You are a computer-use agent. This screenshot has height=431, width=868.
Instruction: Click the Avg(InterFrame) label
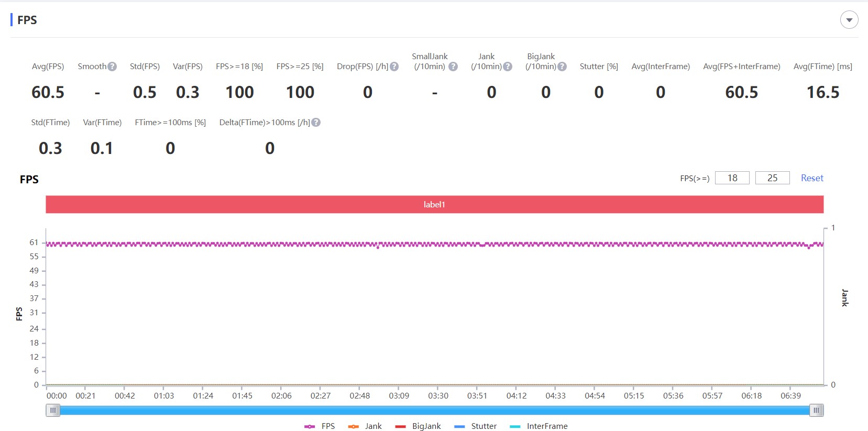tap(661, 67)
